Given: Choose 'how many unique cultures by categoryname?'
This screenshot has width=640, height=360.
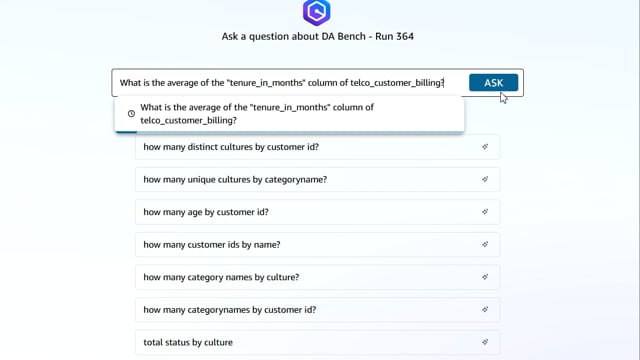Looking at the screenshot, I should click(x=317, y=180).
